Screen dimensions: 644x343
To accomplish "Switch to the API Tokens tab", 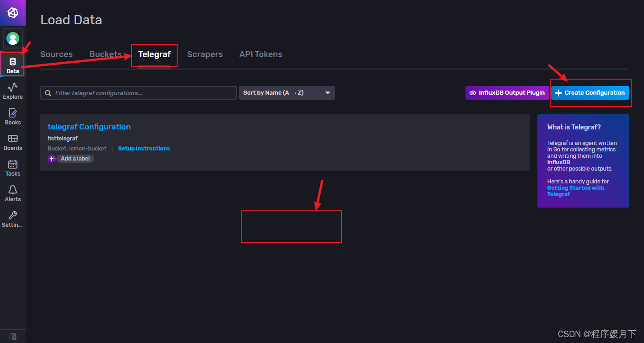I will [260, 54].
